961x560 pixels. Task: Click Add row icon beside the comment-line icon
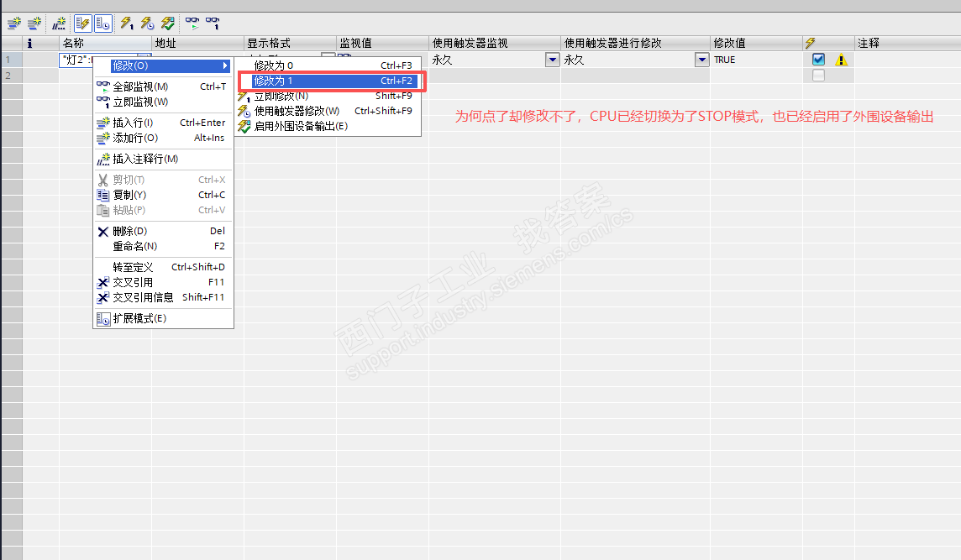pyautogui.click(x=34, y=24)
